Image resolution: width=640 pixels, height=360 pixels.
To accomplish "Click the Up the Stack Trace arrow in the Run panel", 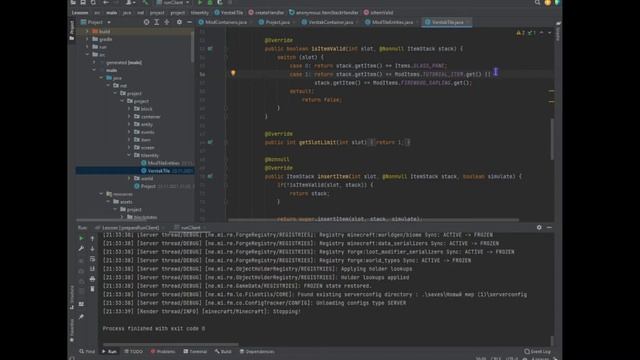I will 92,238.
